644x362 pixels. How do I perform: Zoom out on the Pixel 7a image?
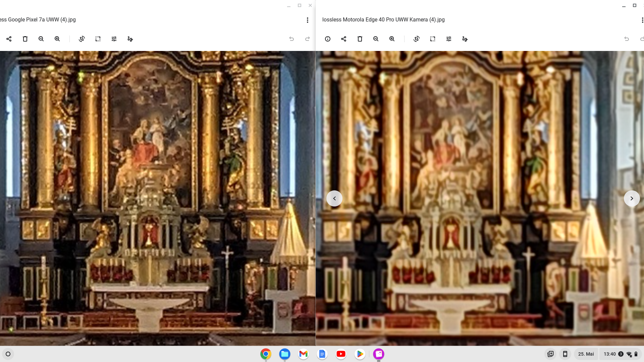41,39
